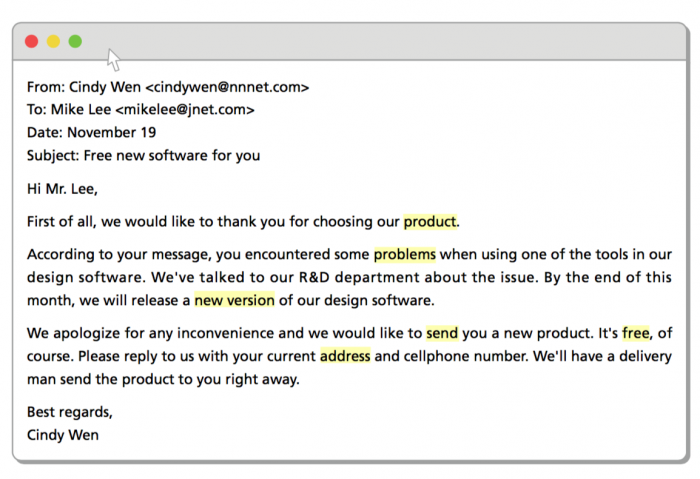Click the highlighted word "address"
This screenshot has width=700, height=479.
pyautogui.click(x=345, y=356)
